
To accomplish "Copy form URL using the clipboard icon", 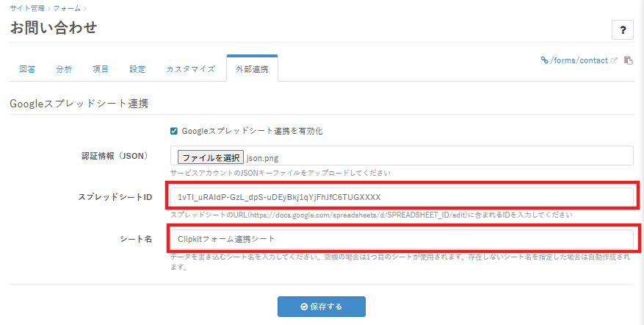I will point(629,61).
